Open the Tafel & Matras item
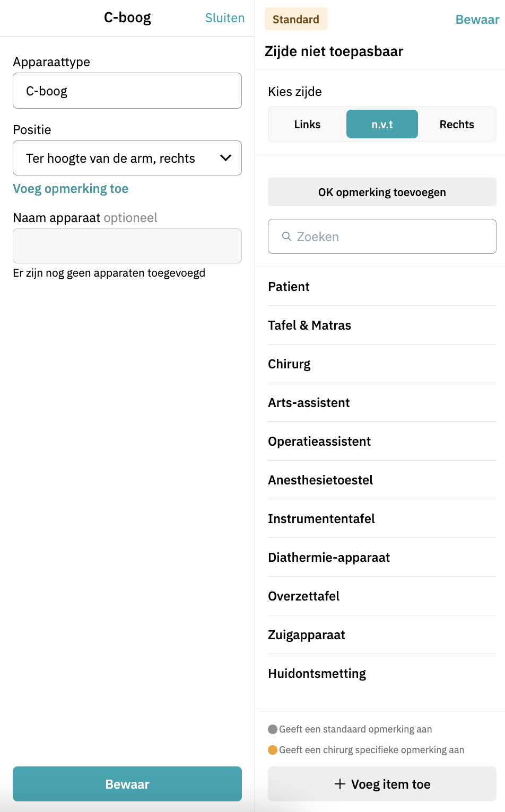 click(309, 325)
